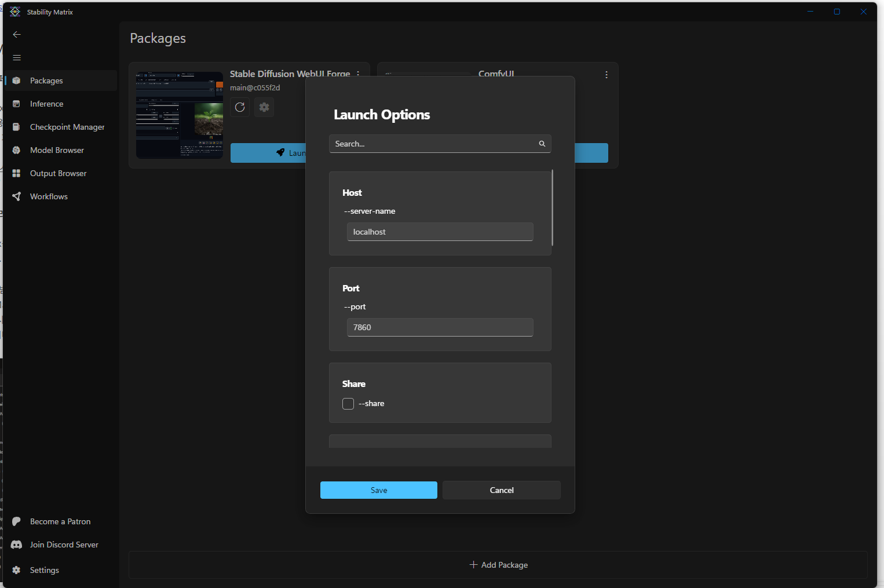The width and height of the screenshot is (884, 588).
Task: Click the main@c055f2d version text
Action: [x=255, y=88]
